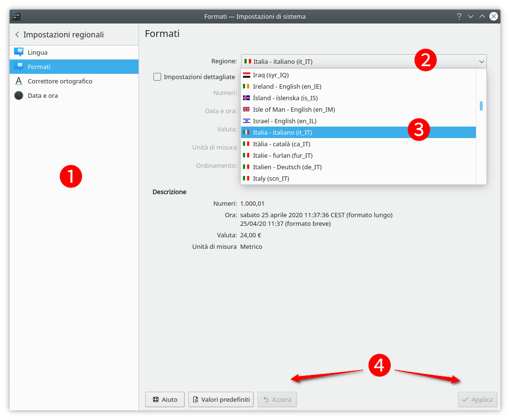Click the Valori predefiniti button
510x420 pixels.
[x=221, y=399]
